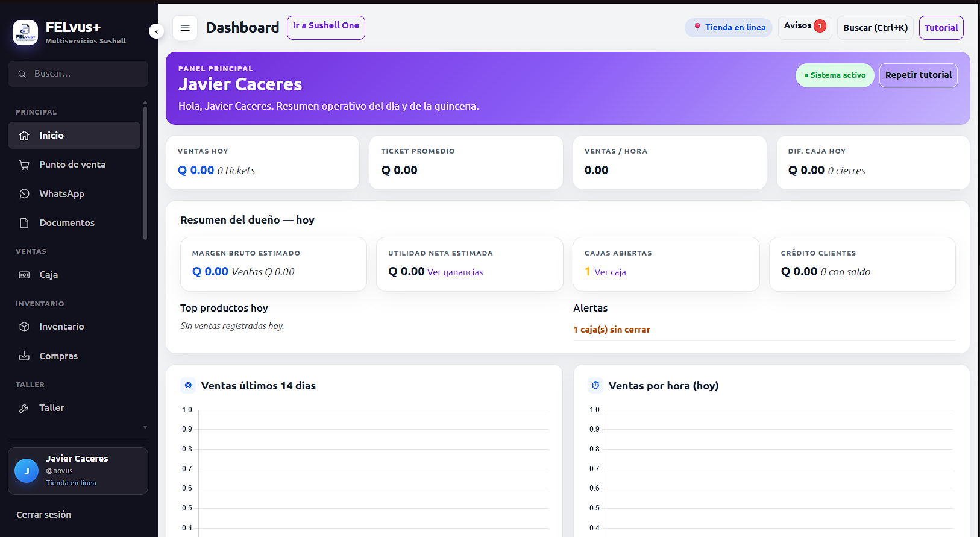Click Tienda en linea link under user profile

[71, 483]
